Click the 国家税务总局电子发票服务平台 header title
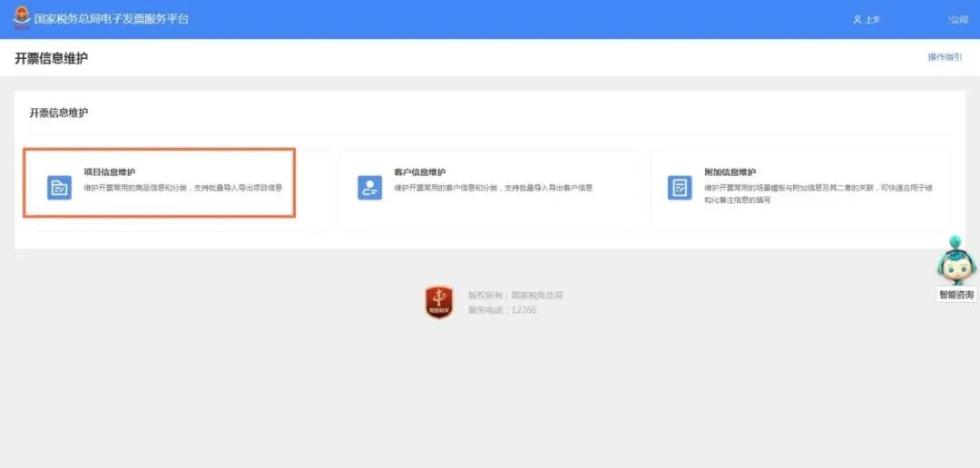 (x=112, y=19)
